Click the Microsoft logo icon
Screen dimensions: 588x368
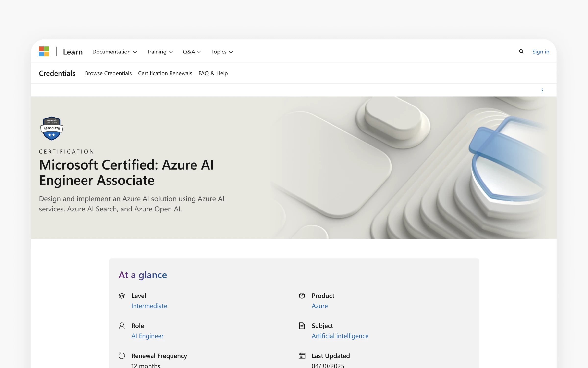coord(44,52)
